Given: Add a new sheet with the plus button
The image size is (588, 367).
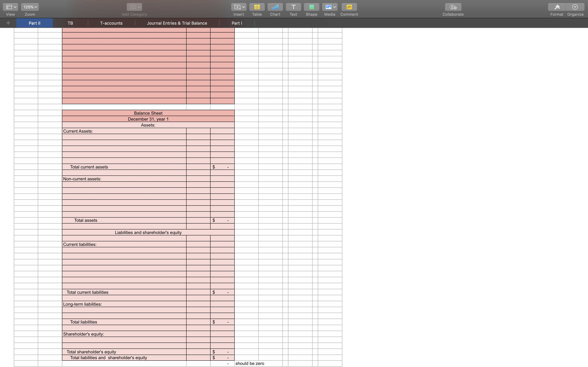Looking at the screenshot, I should coord(8,23).
